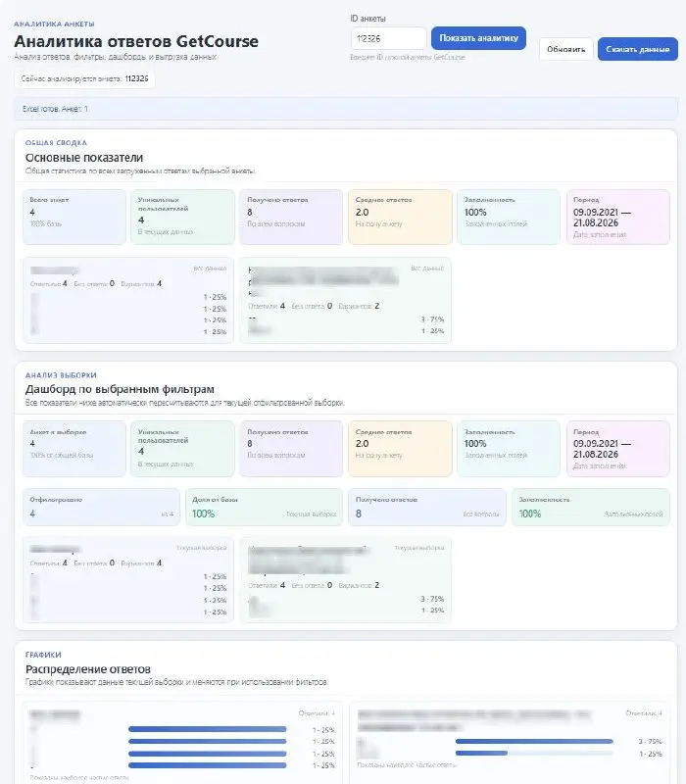686x784 pixels.
Task: Click 'Период' card under Основные показатели
Action: coord(618,217)
